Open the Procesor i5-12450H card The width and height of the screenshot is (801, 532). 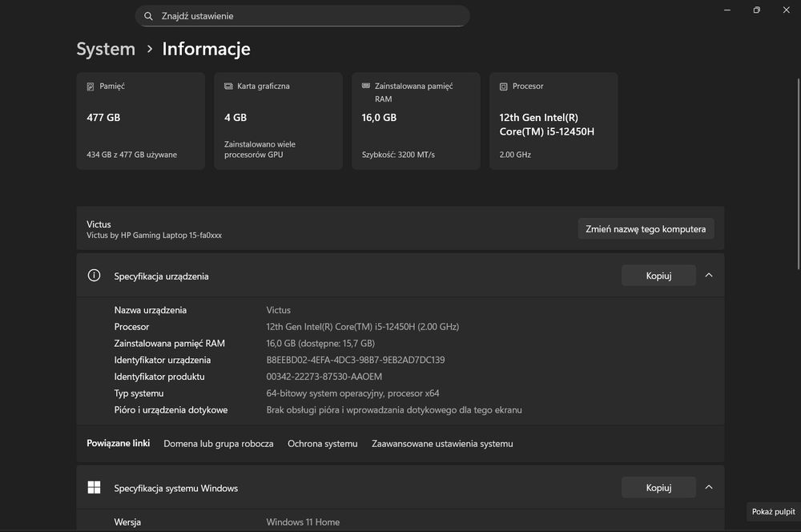[x=553, y=121]
